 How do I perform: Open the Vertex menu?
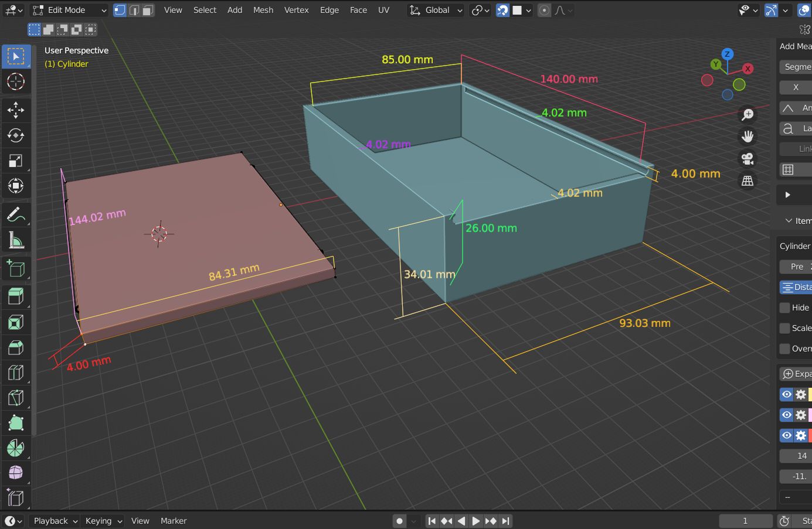pos(297,10)
